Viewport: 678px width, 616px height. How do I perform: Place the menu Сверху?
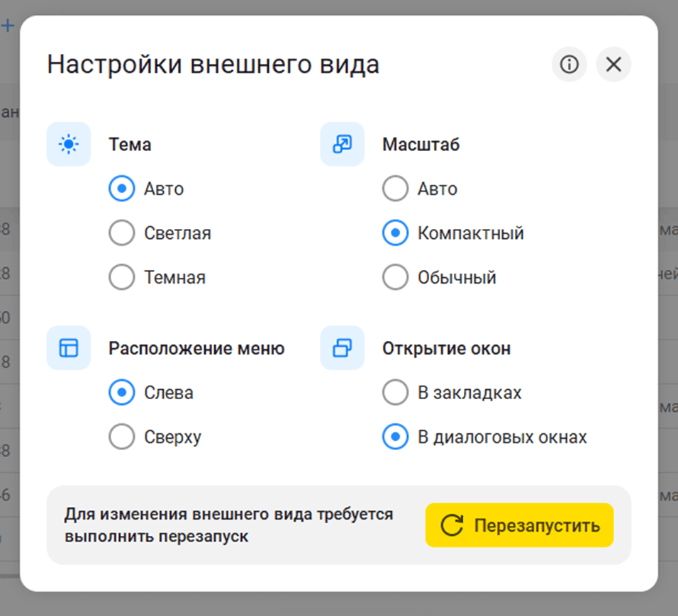coord(122,437)
